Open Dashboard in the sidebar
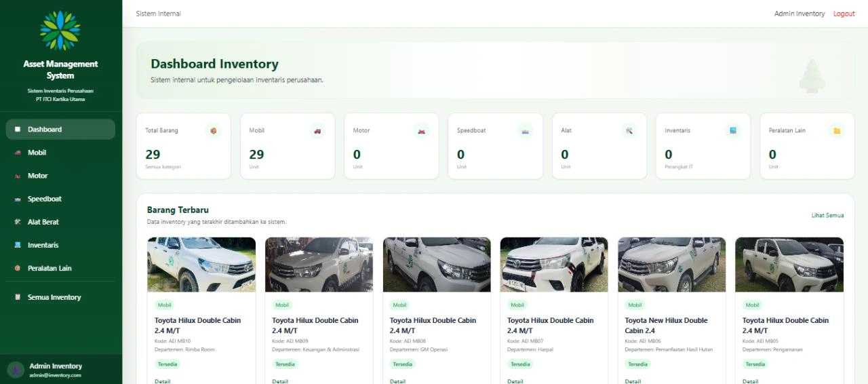 (60, 129)
